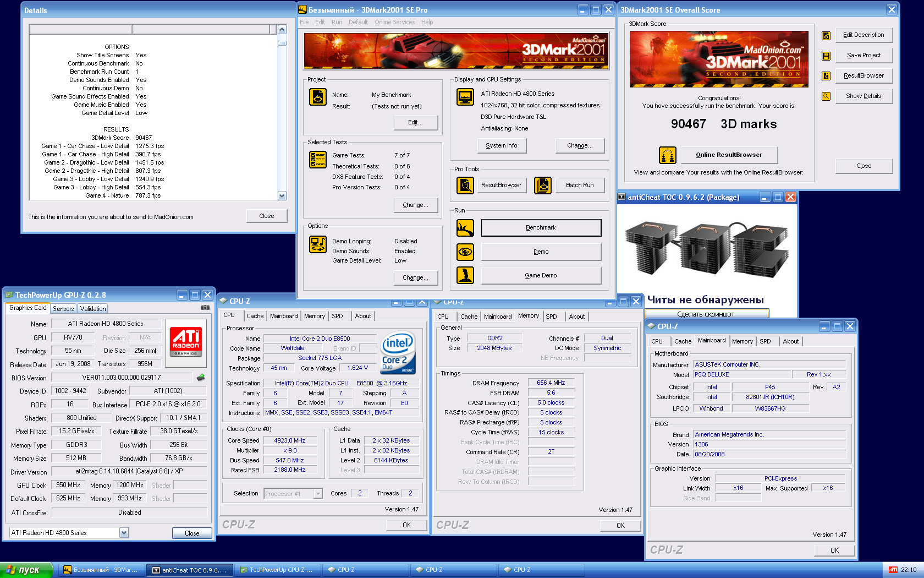Open the Memory tab in CPU-Z Mainboard window
Image resolution: width=924 pixels, height=578 pixels.
point(743,341)
